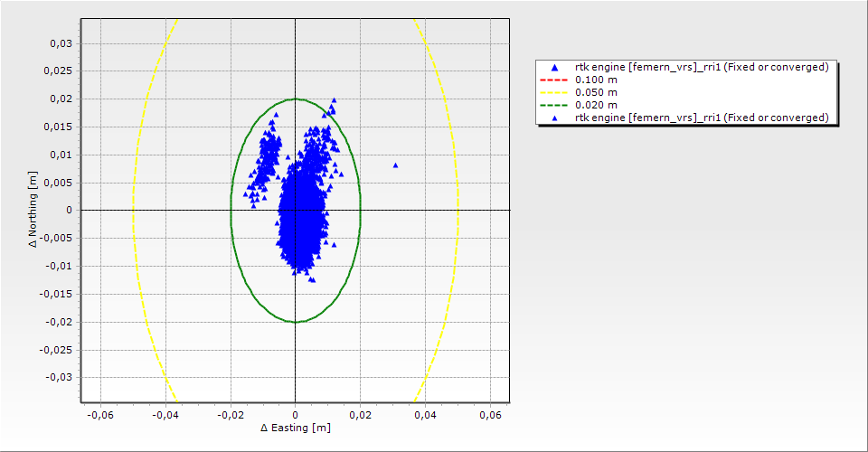The image size is (868, 452).
Task: Click the yellow dashed line legend sample
Action: coord(553,92)
